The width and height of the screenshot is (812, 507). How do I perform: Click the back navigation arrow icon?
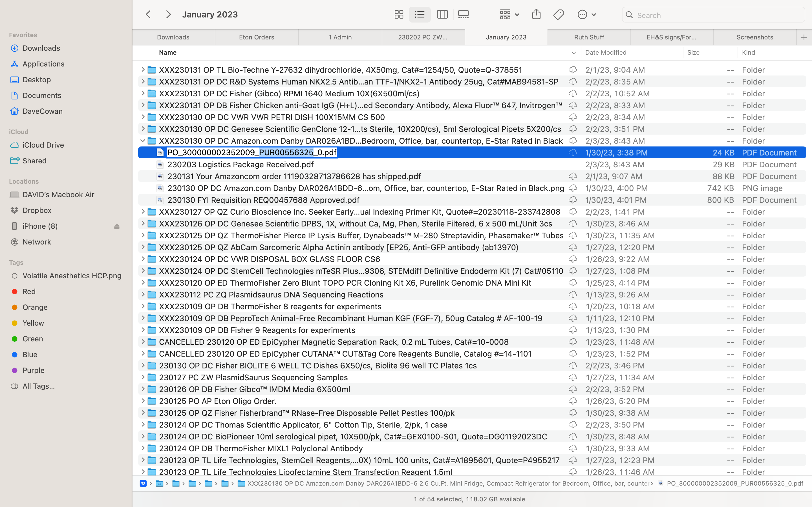[148, 14]
